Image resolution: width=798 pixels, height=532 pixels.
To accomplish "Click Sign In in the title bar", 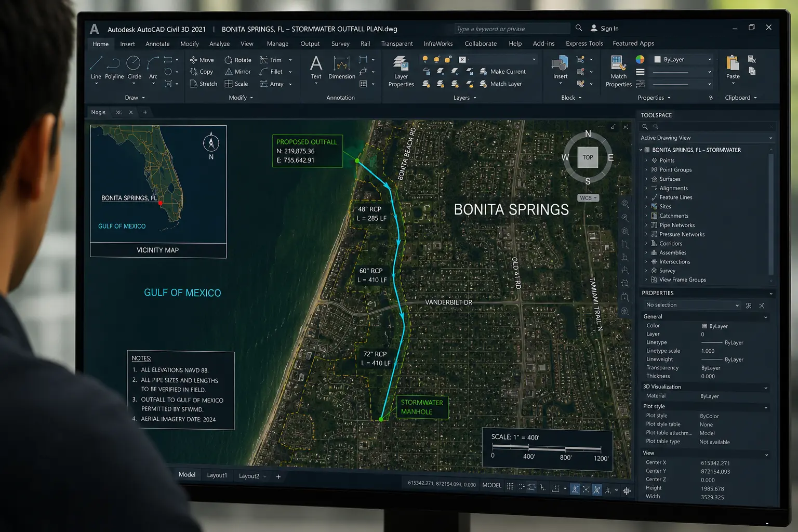I will [x=605, y=28].
